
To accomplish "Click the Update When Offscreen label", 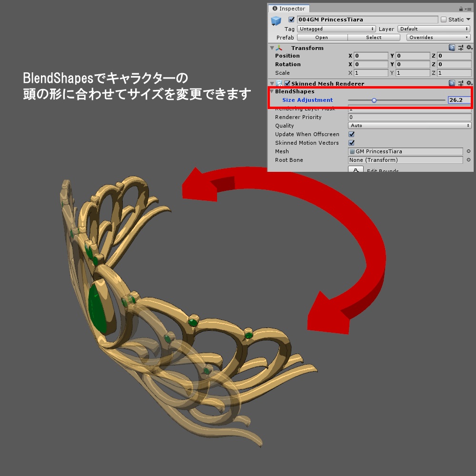I will [307, 134].
